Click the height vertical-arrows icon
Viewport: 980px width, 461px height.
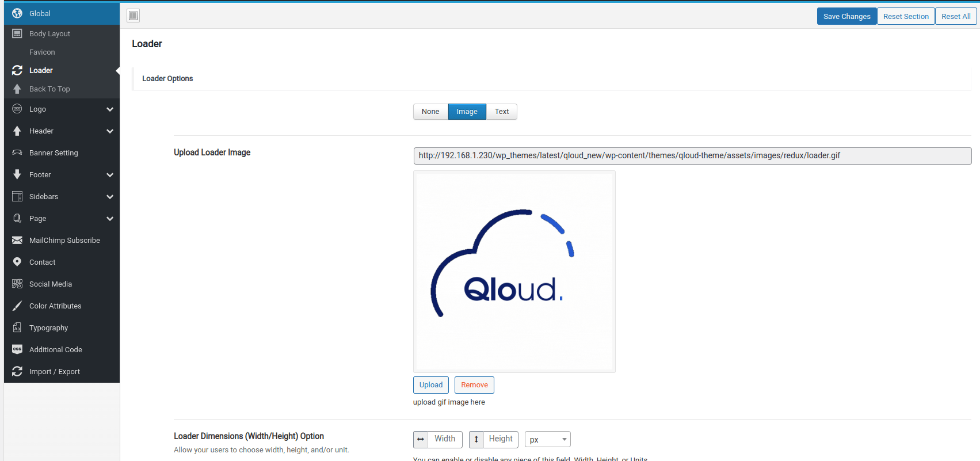pos(476,439)
